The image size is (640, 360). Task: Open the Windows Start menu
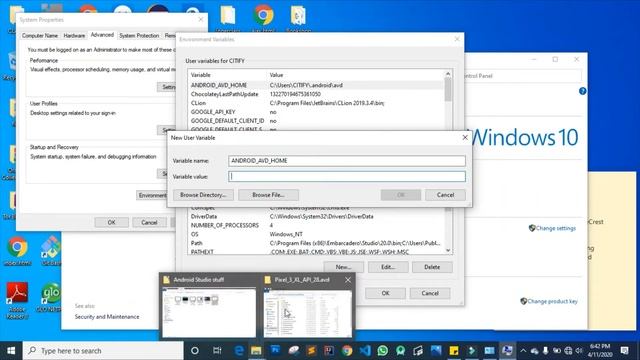(11, 351)
